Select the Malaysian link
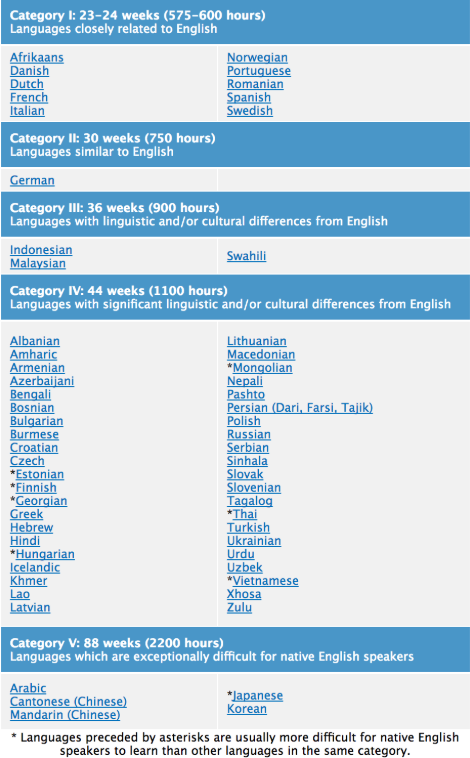470x758 pixels. [x=38, y=263]
